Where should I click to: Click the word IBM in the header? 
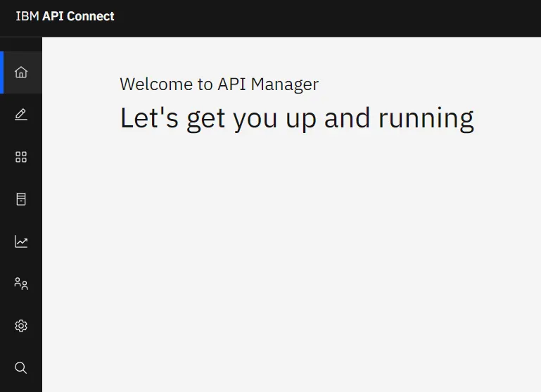[27, 16]
